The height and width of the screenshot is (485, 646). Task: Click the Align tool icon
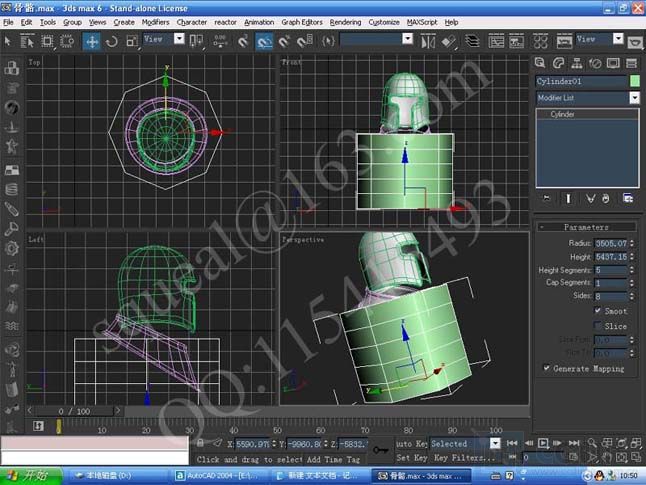(449, 41)
